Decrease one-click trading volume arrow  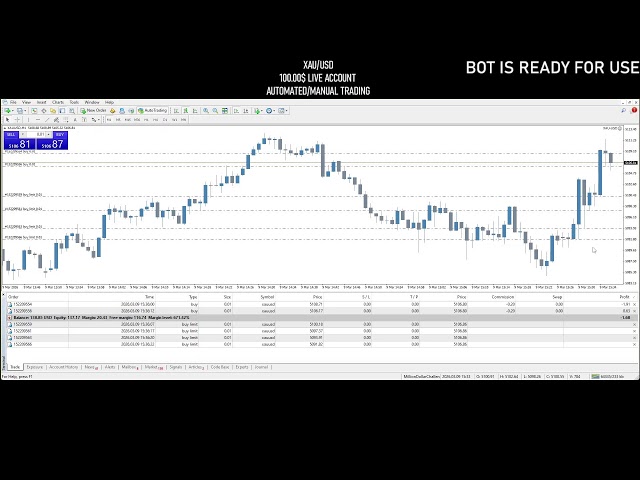point(23,134)
